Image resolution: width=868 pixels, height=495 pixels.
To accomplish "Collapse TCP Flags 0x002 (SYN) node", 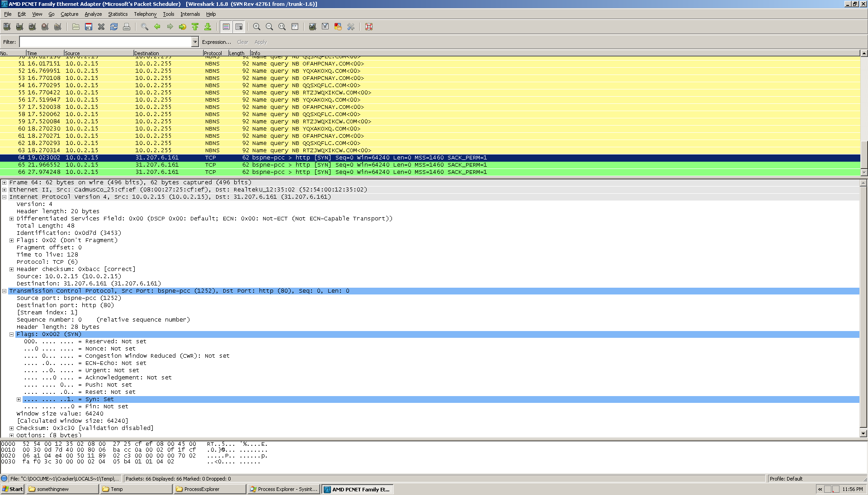I will 12,334.
